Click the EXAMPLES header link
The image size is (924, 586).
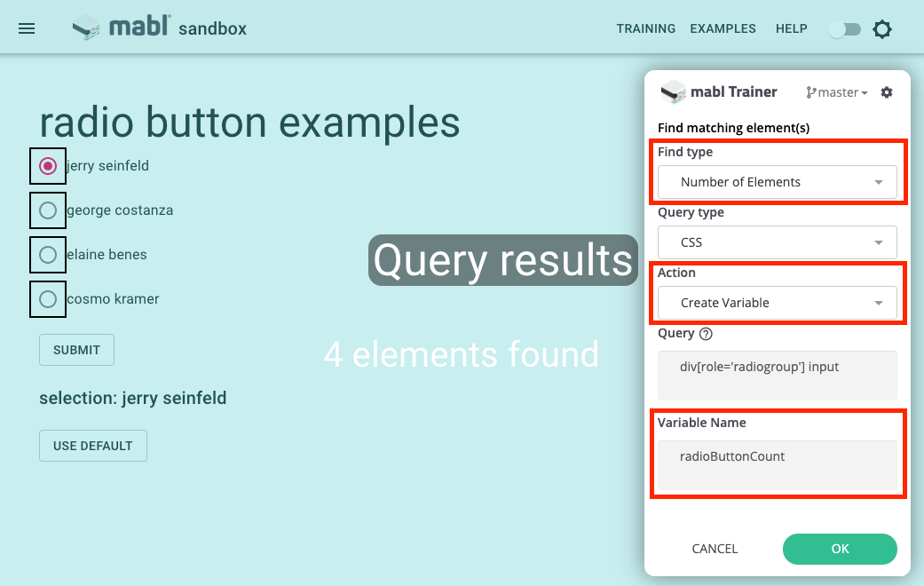point(723,28)
